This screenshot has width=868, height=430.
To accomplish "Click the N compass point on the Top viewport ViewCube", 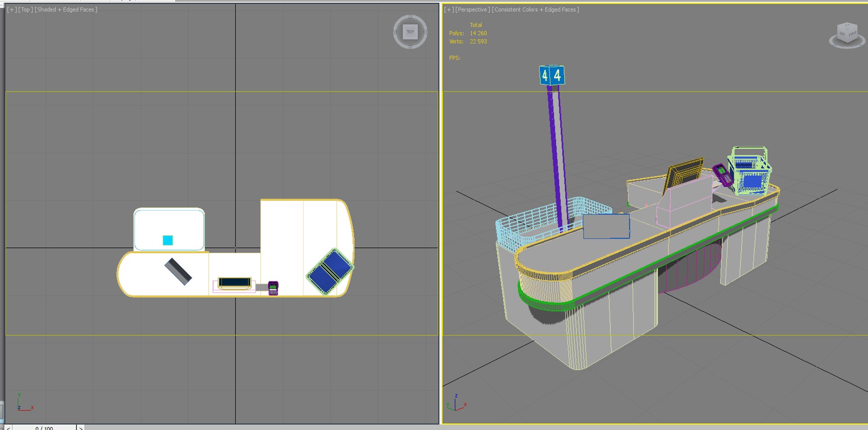I will coord(410,17).
